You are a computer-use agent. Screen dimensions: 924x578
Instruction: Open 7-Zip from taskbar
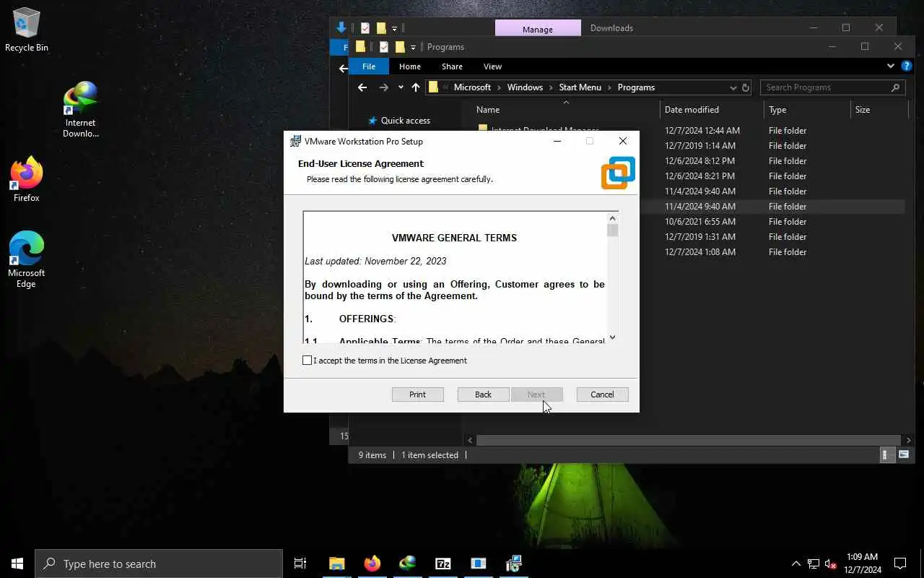click(x=443, y=564)
